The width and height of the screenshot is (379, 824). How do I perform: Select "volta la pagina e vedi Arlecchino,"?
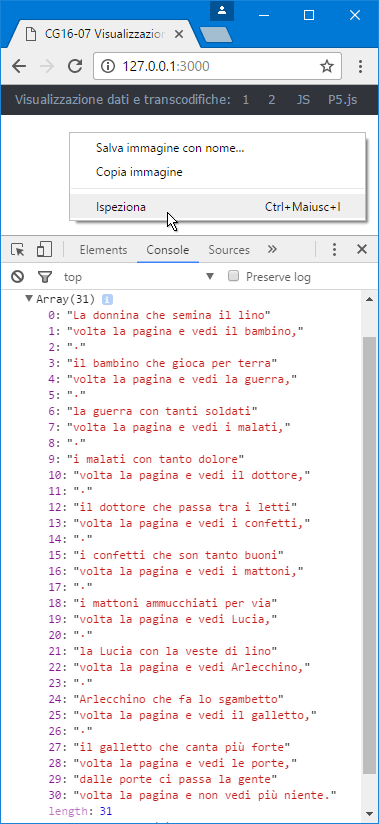(x=192, y=666)
